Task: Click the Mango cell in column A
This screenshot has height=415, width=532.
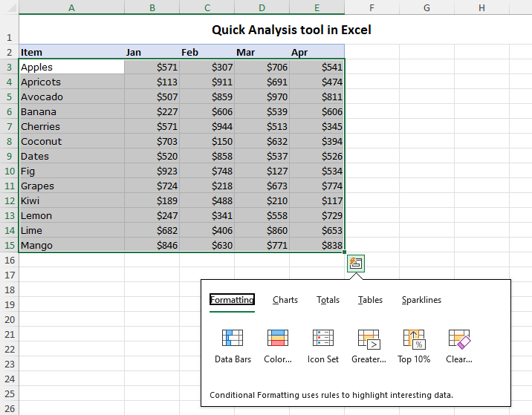Action: click(x=71, y=245)
